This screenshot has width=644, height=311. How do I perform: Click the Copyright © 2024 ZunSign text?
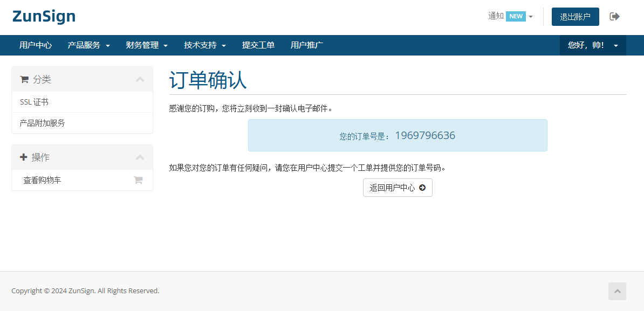pos(85,291)
